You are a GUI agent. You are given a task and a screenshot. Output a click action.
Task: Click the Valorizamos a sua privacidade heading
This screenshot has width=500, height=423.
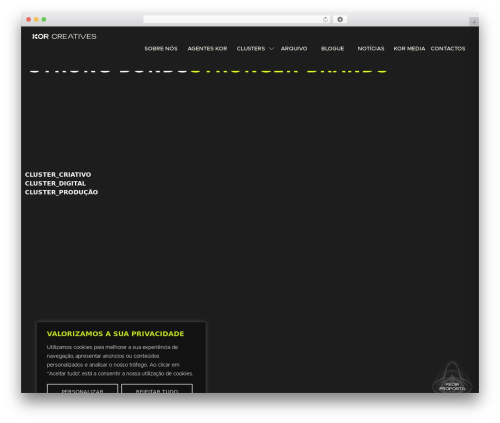click(x=115, y=334)
